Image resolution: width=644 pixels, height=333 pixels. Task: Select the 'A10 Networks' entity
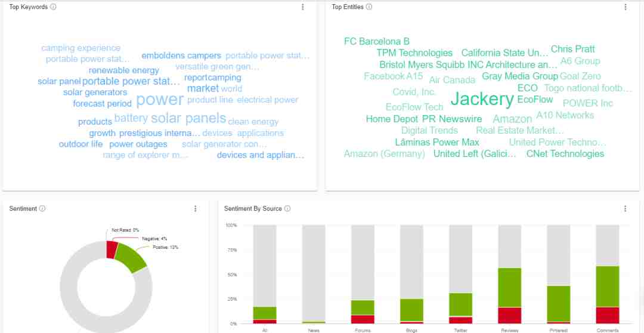(565, 115)
